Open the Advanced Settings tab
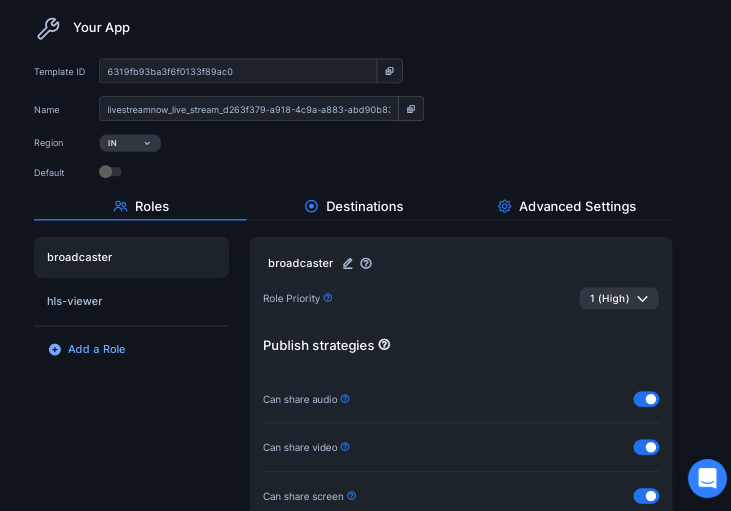This screenshot has height=511, width=731. pos(566,206)
